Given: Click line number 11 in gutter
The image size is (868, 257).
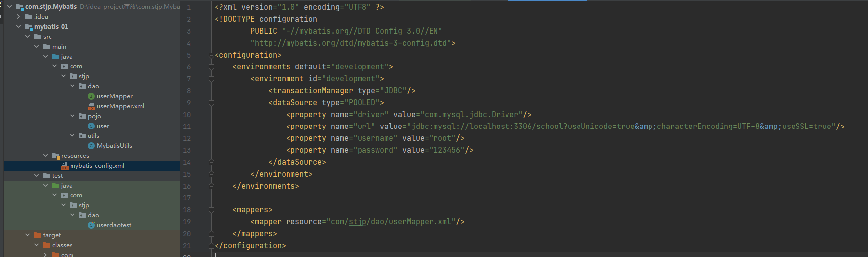Looking at the screenshot, I should click(x=187, y=127).
